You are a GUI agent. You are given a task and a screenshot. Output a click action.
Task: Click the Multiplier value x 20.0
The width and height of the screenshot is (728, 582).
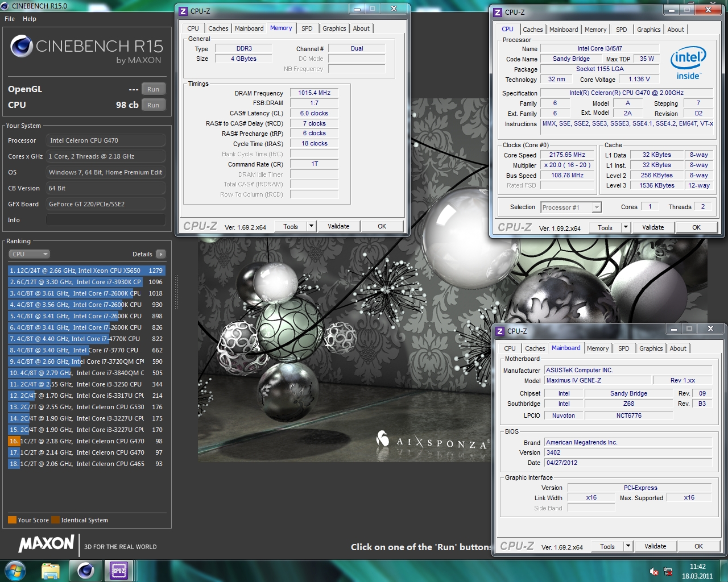567,165
